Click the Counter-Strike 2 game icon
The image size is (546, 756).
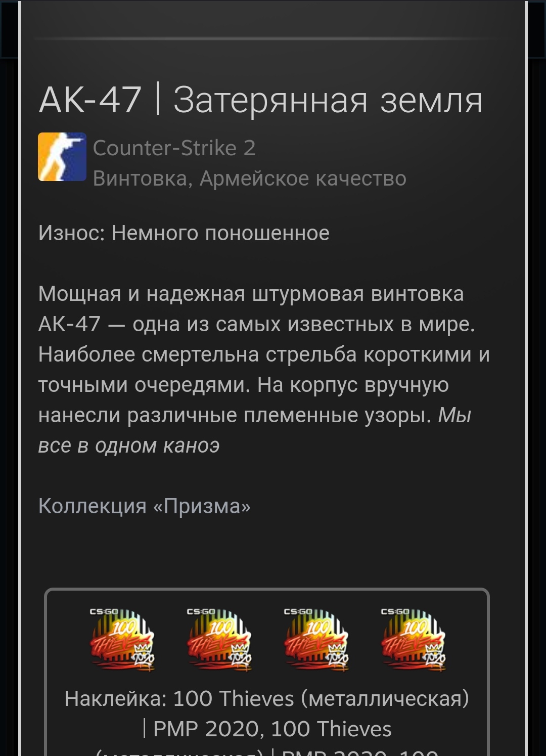[62, 157]
